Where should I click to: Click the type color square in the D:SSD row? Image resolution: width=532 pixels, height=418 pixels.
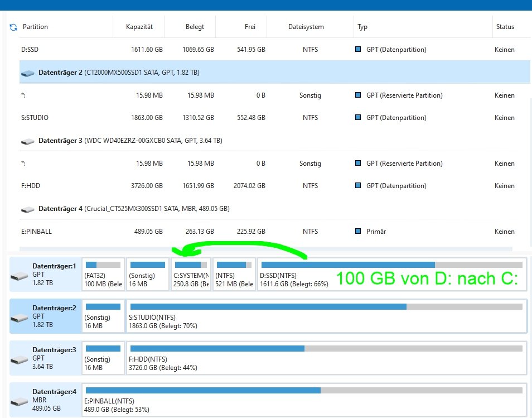[357, 49]
